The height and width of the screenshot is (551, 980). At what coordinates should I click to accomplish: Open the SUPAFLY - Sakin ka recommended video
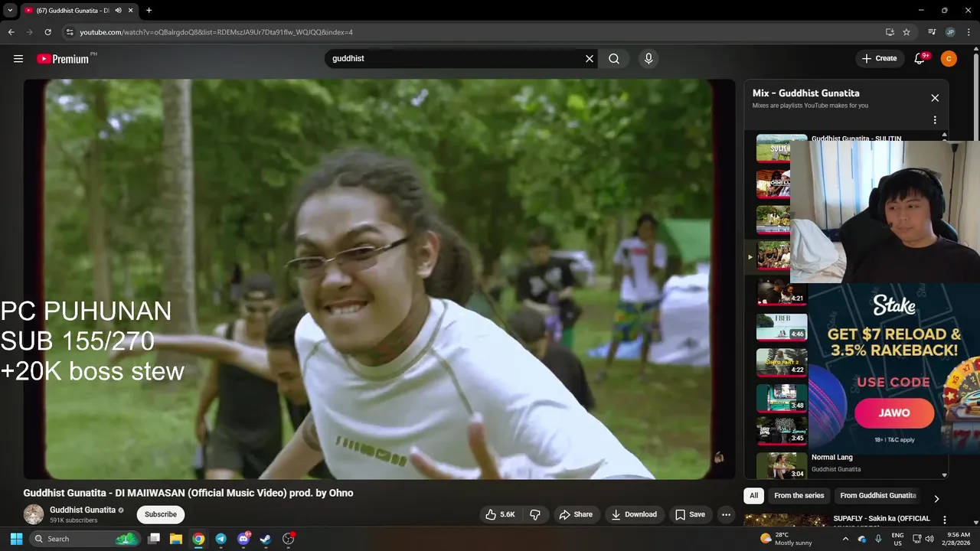881,518
